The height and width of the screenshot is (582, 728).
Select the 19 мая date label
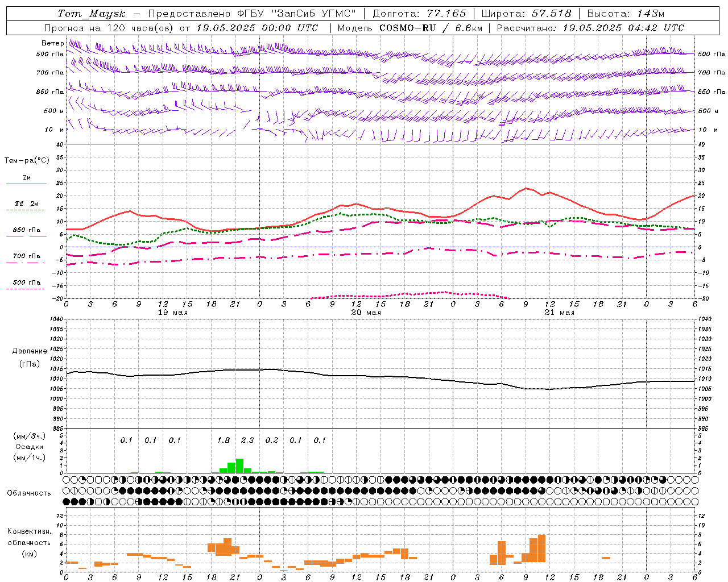pyautogui.click(x=172, y=313)
